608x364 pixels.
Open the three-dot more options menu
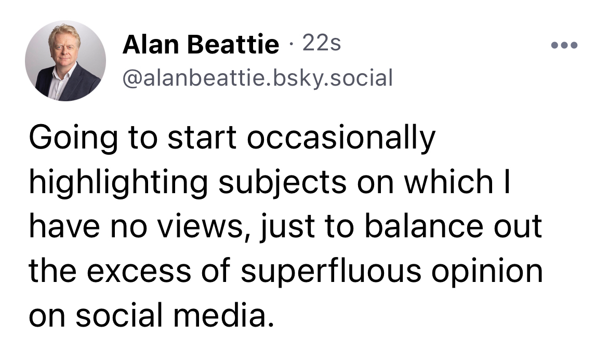point(564,45)
